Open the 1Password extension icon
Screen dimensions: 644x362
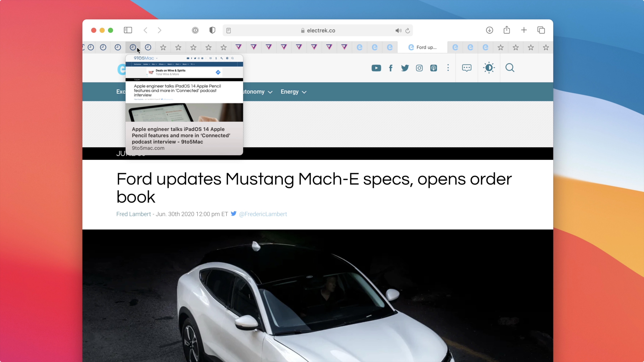195,30
